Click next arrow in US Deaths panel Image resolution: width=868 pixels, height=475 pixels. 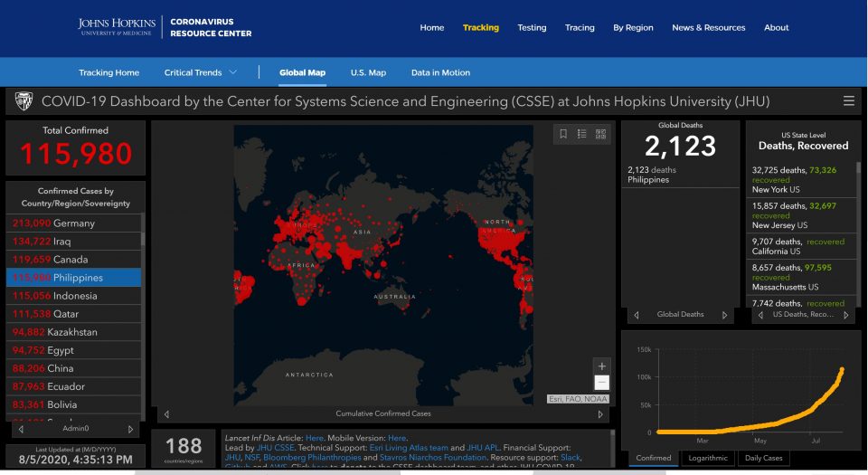[x=845, y=315]
